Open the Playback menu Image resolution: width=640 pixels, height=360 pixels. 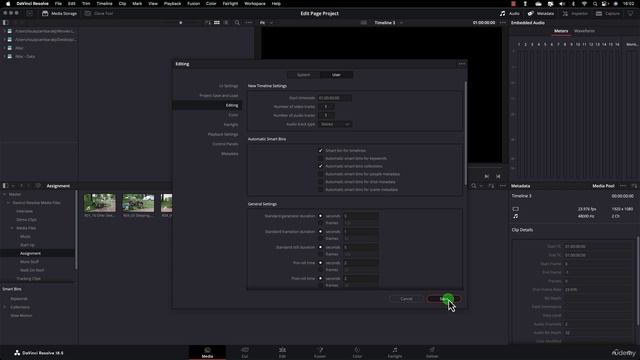click(172, 4)
